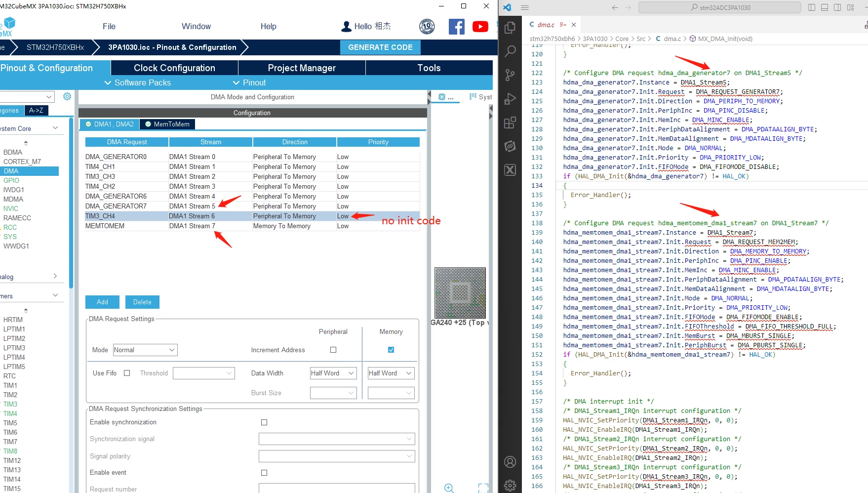The image size is (868, 493).
Task: Expand the Pinout dropdown menu
Action: pyautogui.click(x=249, y=82)
